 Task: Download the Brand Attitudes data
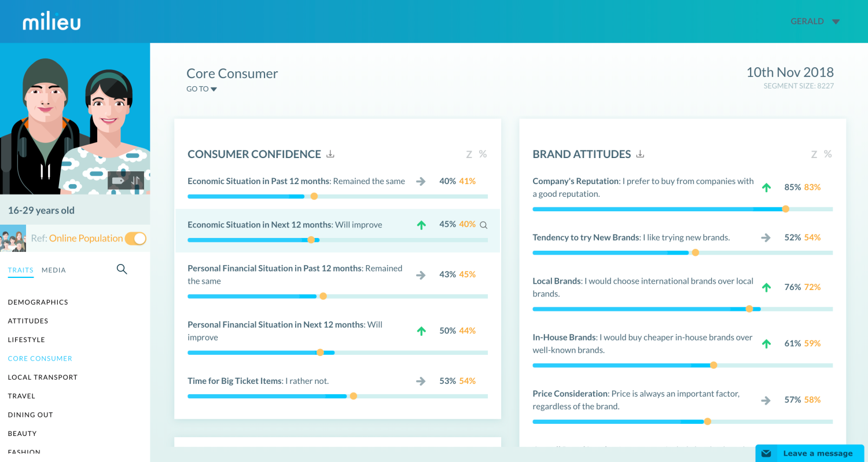coord(640,154)
